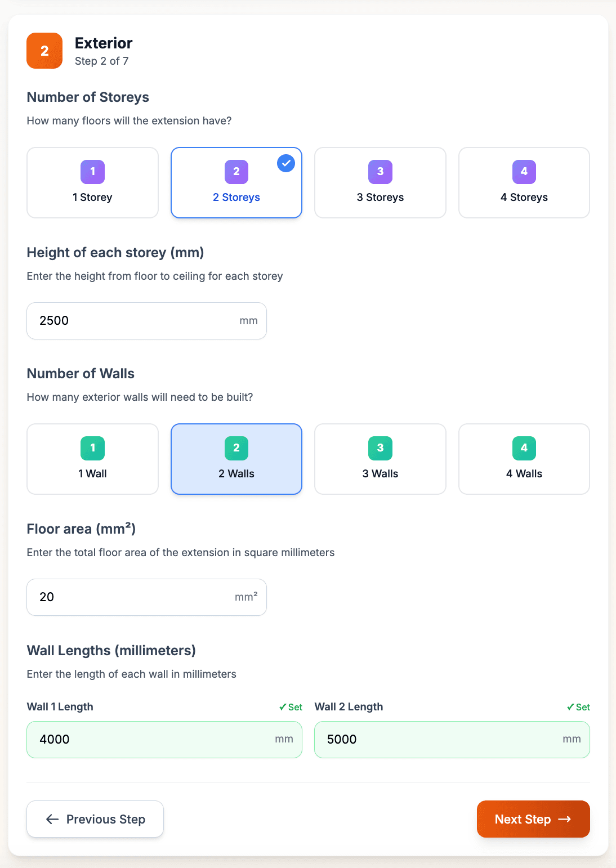Click the green number 4 walls icon
This screenshot has height=868, width=616.
pyautogui.click(x=524, y=448)
